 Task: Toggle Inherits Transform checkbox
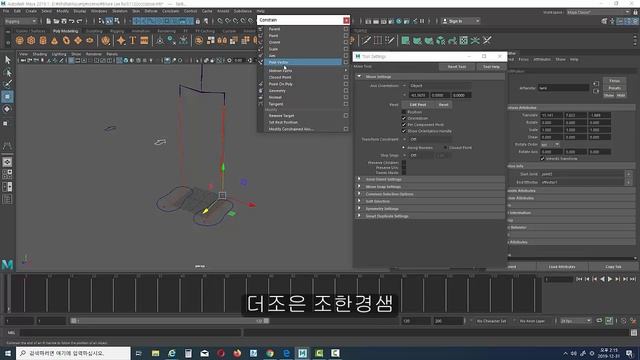pyautogui.click(x=542, y=158)
